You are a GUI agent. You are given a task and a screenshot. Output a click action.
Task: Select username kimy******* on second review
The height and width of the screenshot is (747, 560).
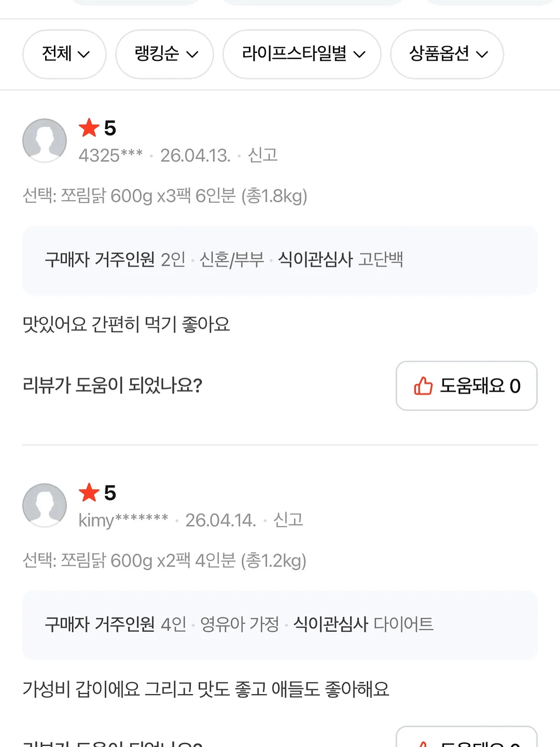coord(123,520)
